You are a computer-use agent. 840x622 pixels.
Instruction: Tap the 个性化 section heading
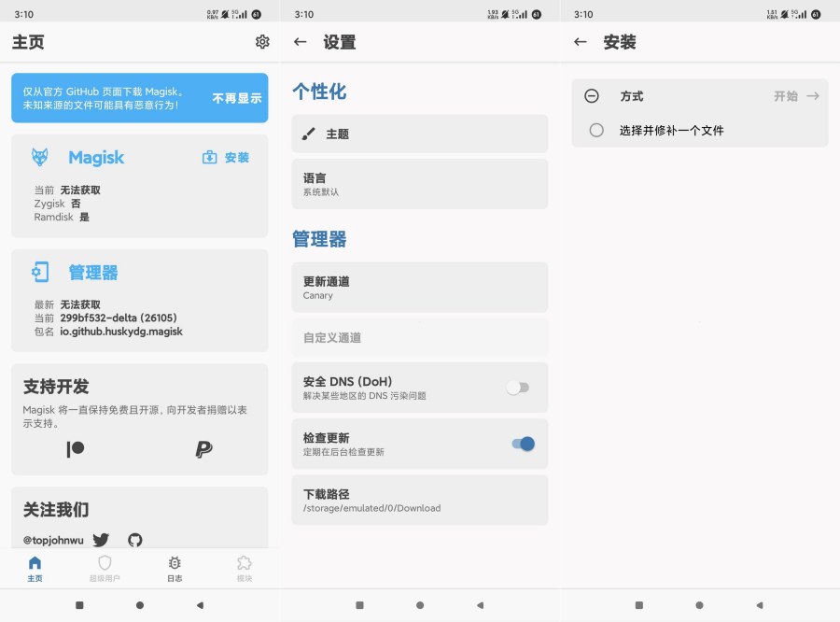coord(319,92)
